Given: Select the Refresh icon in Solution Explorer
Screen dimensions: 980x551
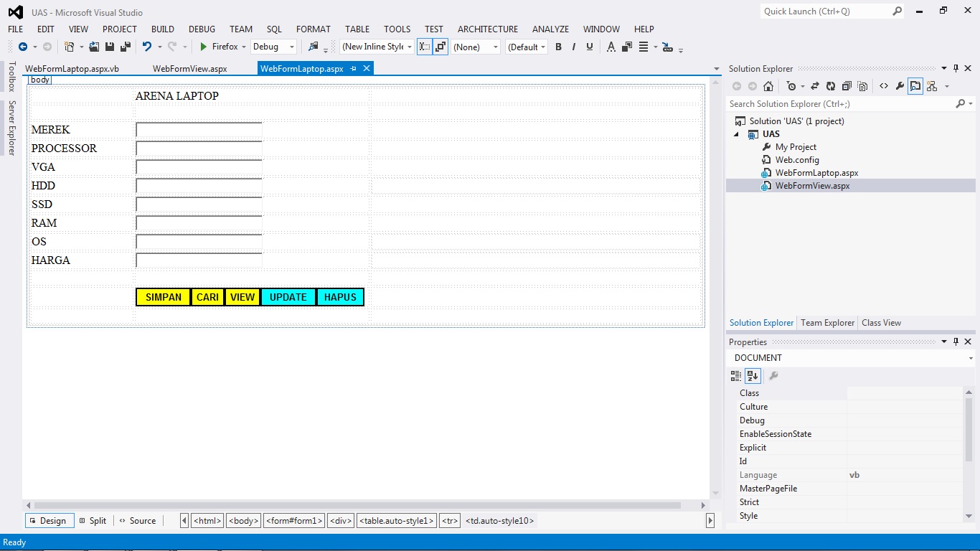Looking at the screenshot, I should [831, 86].
